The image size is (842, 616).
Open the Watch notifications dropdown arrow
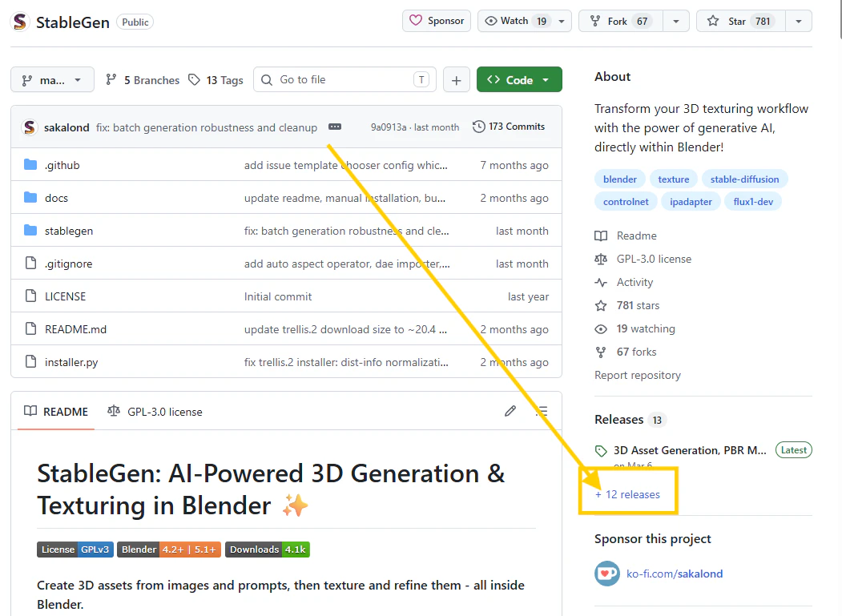(562, 21)
